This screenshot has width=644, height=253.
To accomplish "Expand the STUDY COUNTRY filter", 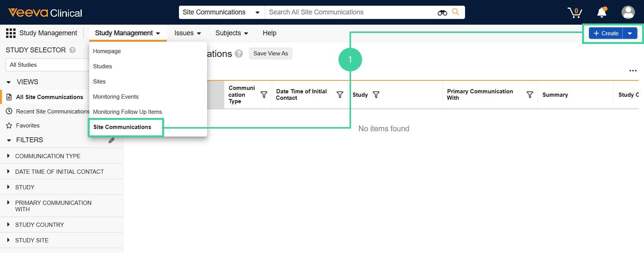I will [8, 225].
